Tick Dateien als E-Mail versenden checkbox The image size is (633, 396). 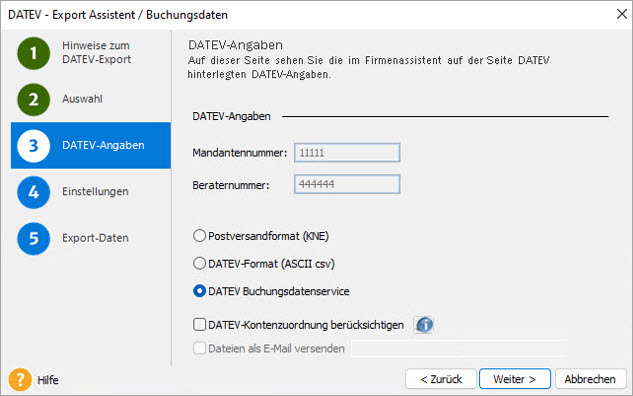tap(199, 348)
